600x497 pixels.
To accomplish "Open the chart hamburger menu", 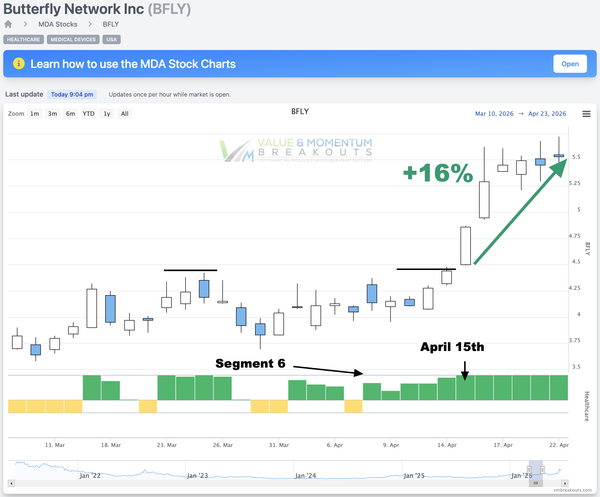I will point(586,114).
